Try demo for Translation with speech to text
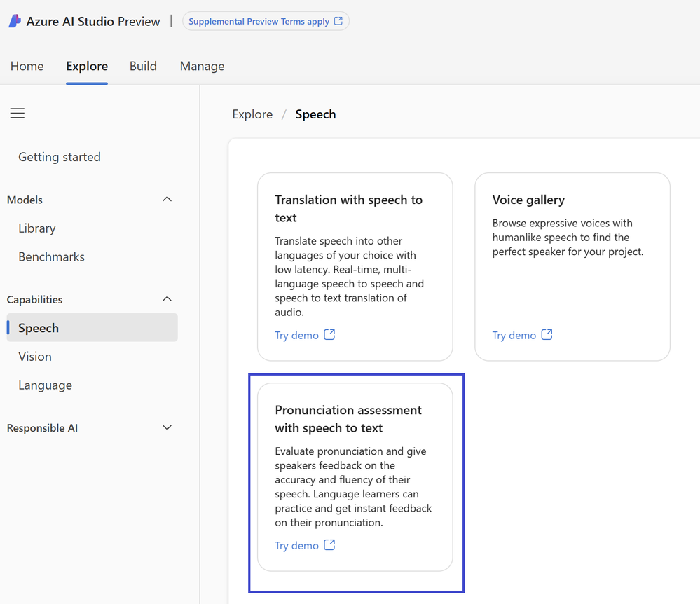The width and height of the screenshot is (700, 604). pyautogui.click(x=296, y=336)
